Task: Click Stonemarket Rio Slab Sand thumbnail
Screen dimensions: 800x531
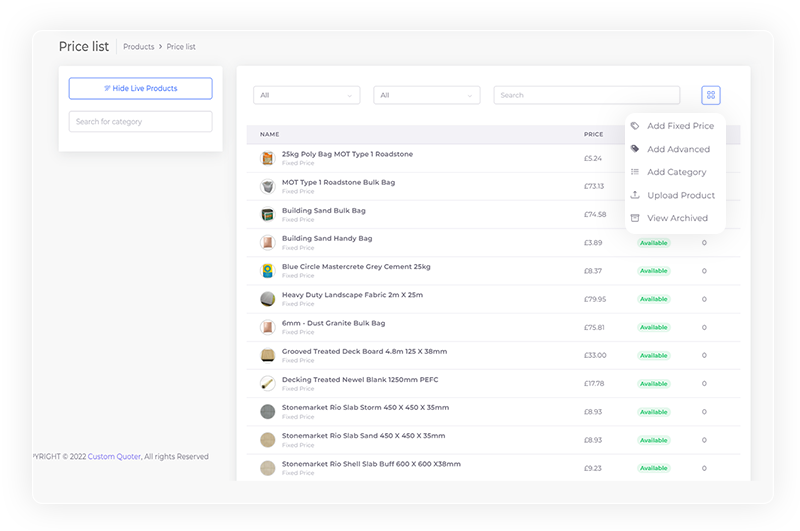Action: click(x=267, y=440)
